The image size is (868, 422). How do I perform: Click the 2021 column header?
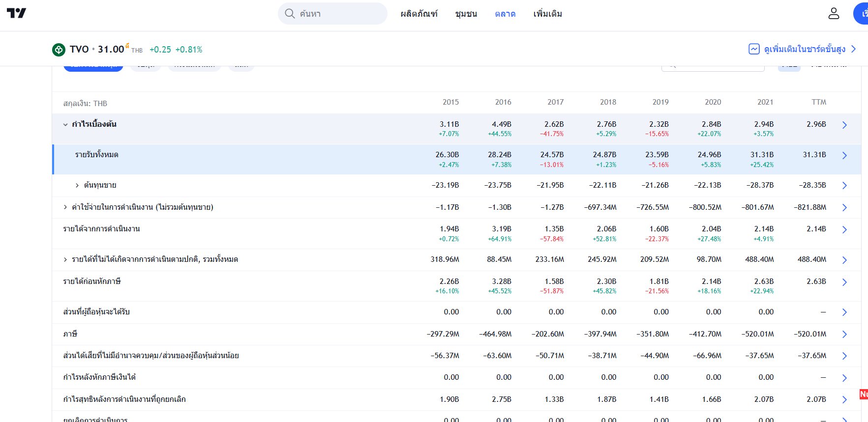[765, 102]
